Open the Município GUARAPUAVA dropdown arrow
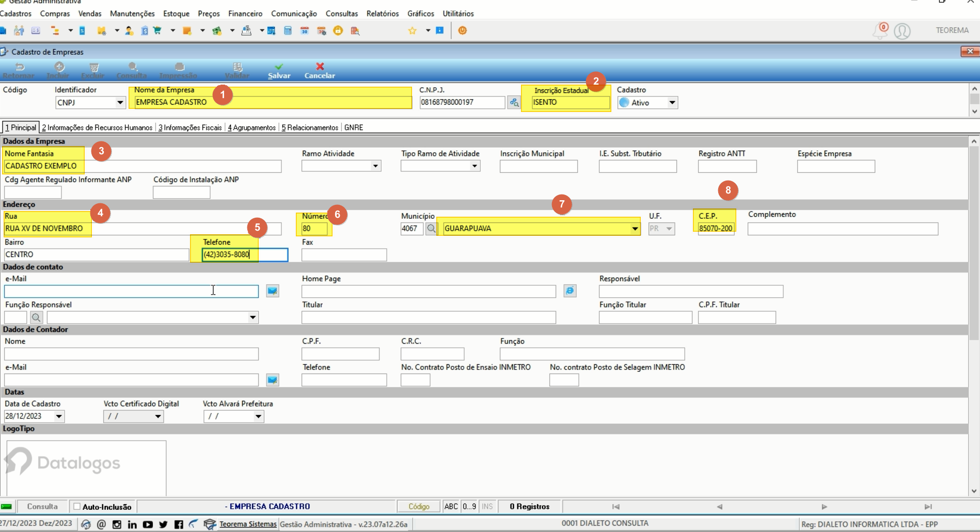 click(635, 229)
